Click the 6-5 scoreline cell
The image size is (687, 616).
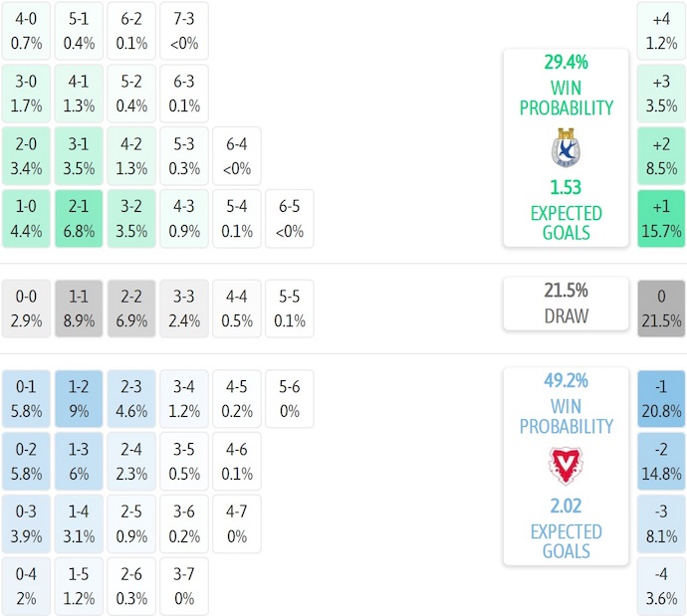point(289,219)
